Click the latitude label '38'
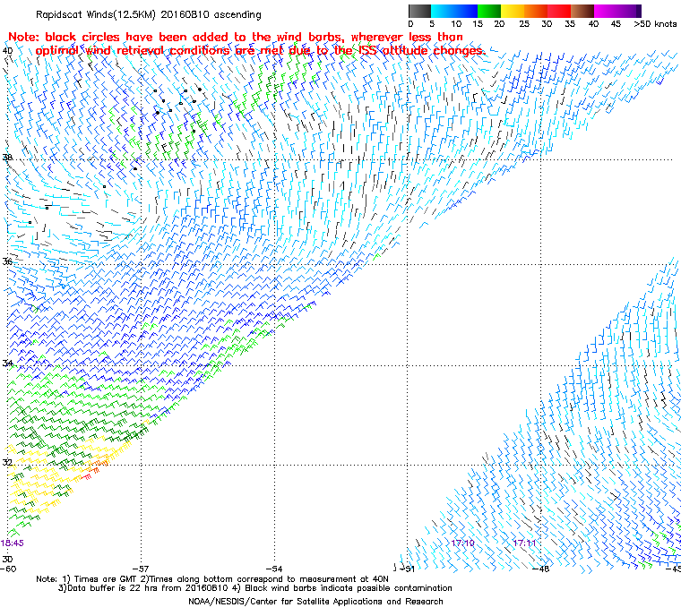681x616 pixels. point(7,158)
